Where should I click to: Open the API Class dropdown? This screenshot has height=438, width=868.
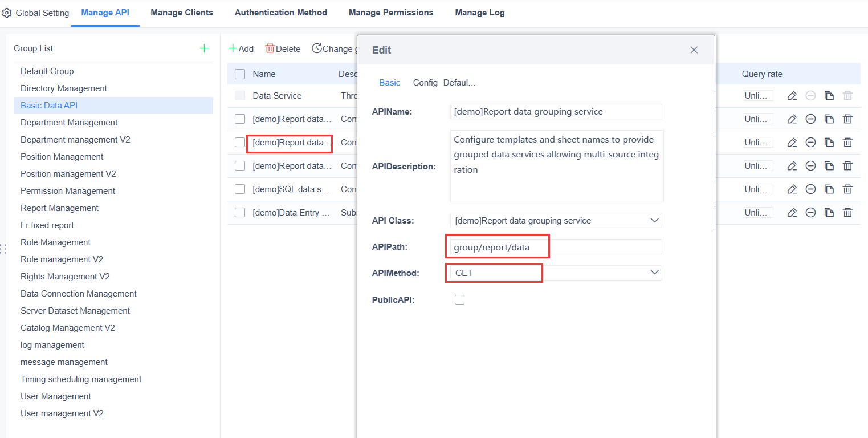[x=556, y=220]
